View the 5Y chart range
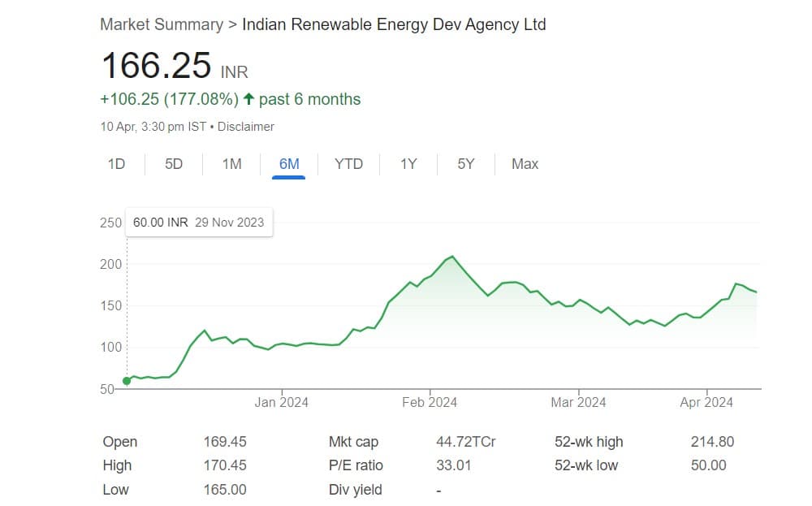The image size is (812, 506). (x=465, y=164)
